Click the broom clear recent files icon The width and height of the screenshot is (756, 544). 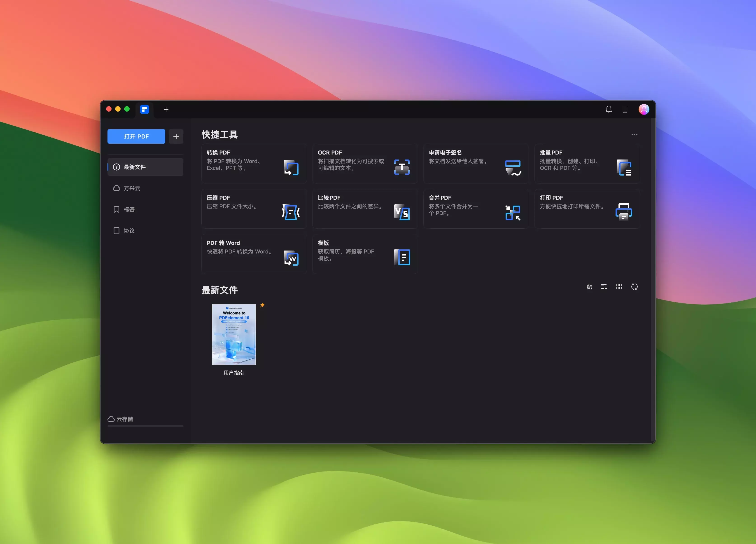point(589,287)
